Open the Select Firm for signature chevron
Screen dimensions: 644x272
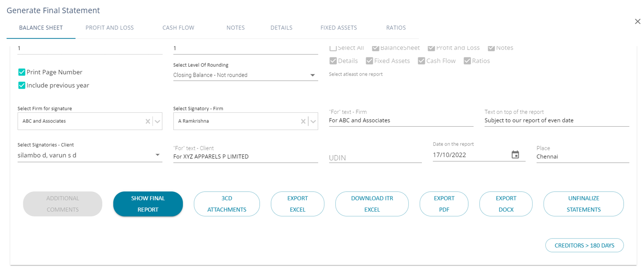coord(157,121)
